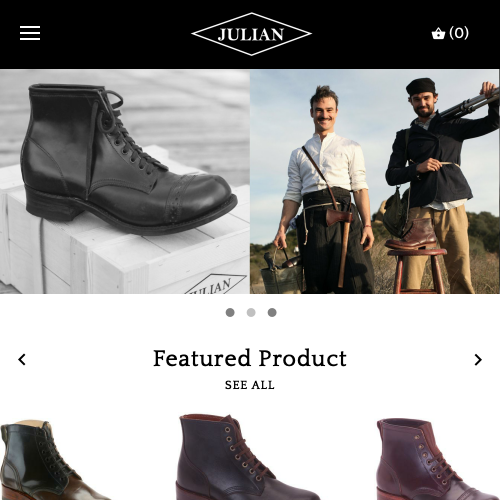This screenshot has height=500, width=500.
Task: Select the second carousel dot
Action: tap(251, 312)
